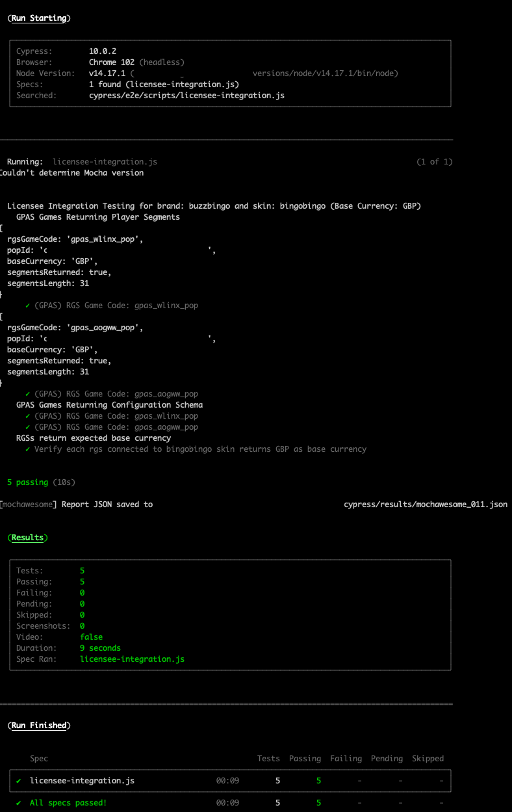Viewport: 512px width, 812px height.
Task: Click the "Screenshots:" label in Results
Action: tap(44, 625)
